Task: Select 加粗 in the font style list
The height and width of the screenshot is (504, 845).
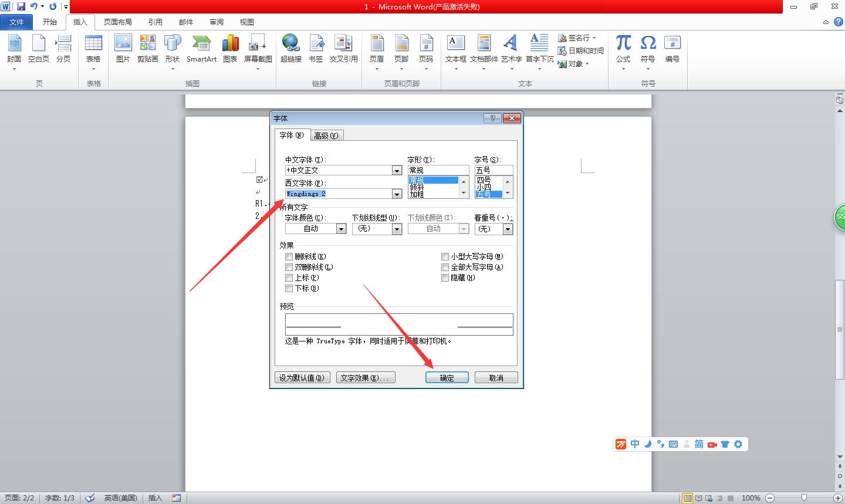Action: pyautogui.click(x=417, y=194)
